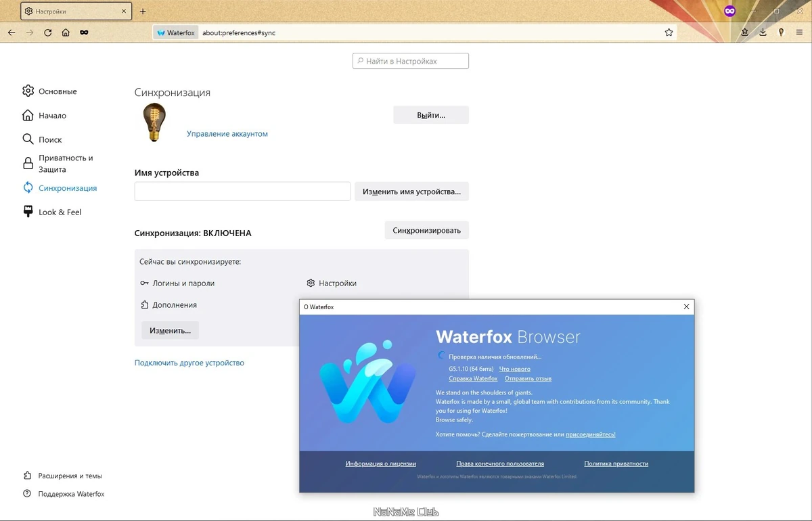812x521 pixels.
Task: Open a new tab with plus button
Action: click(x=142, y=12)
